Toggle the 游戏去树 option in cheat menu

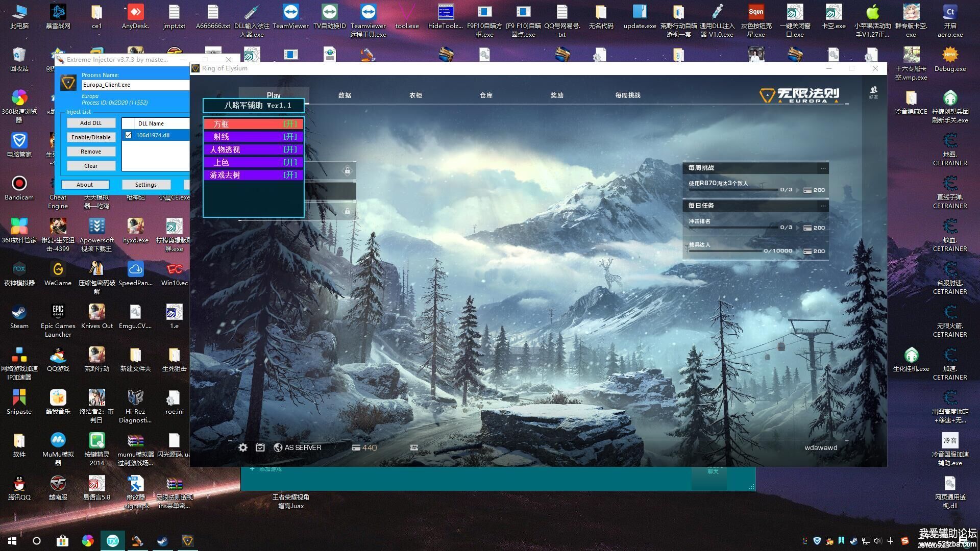(x=254, y=175)
